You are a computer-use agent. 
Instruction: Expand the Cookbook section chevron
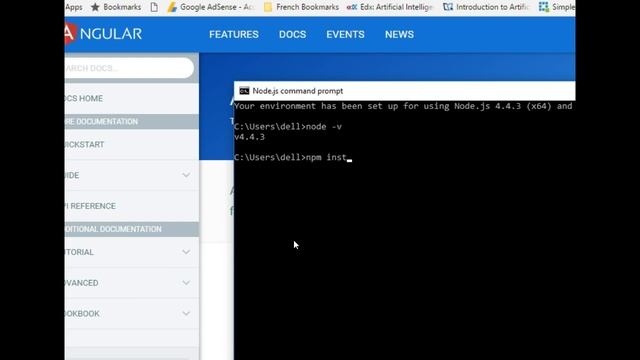[186, 313]
